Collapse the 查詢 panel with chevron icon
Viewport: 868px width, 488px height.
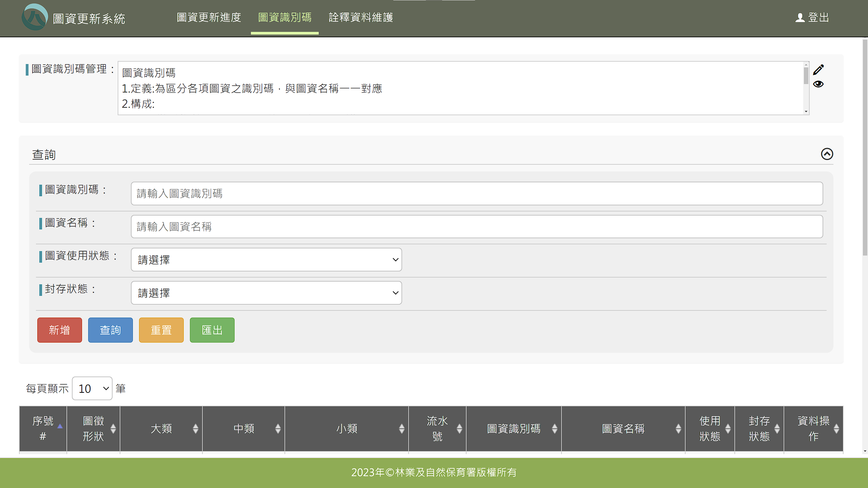click(827, 154)
